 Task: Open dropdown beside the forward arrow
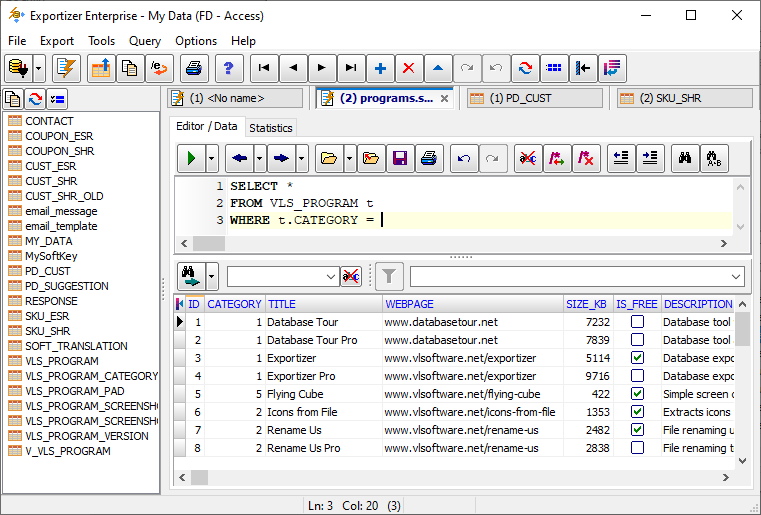point(302,158)
